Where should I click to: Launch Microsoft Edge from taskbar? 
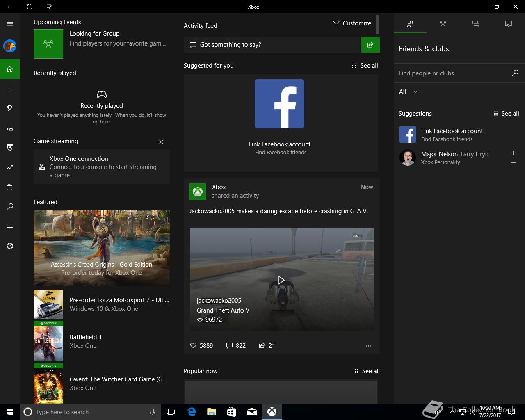click(191, 412)
